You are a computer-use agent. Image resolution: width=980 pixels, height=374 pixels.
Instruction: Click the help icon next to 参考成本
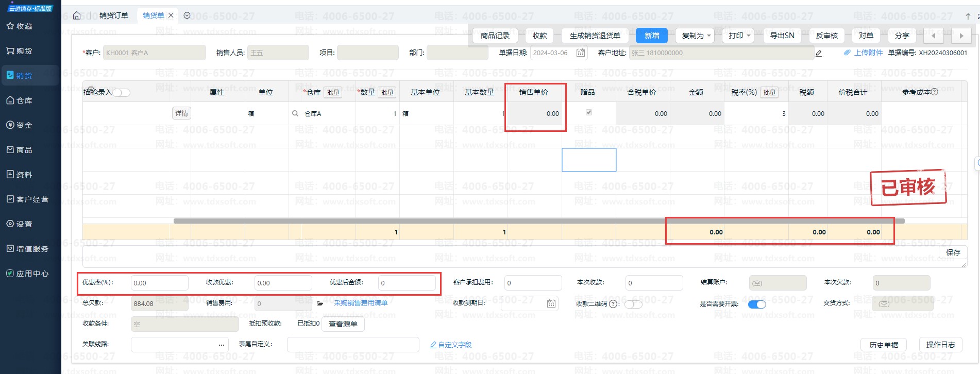(x=935, y=92)
